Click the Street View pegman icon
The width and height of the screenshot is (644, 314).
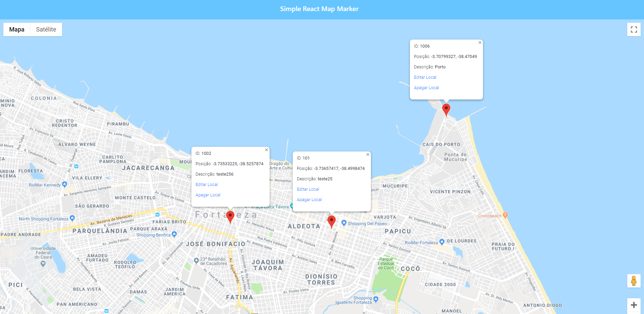[x=634, y=281]
